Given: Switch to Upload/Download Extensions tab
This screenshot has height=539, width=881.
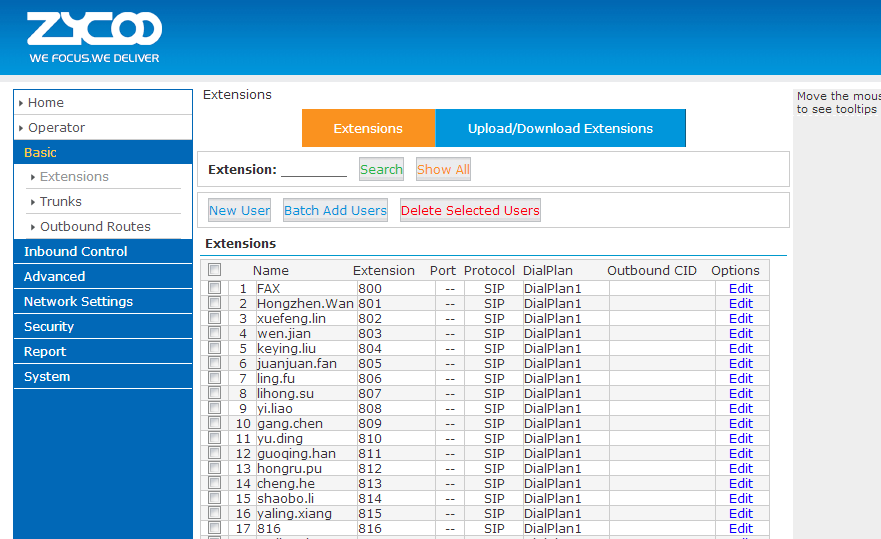Looking at the screenshot, I should click(x=560, y=129).
